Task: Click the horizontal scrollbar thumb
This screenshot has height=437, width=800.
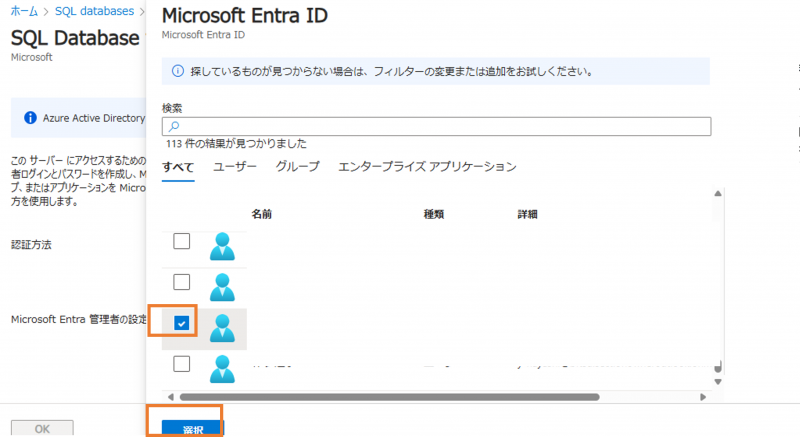Action: 390,397
